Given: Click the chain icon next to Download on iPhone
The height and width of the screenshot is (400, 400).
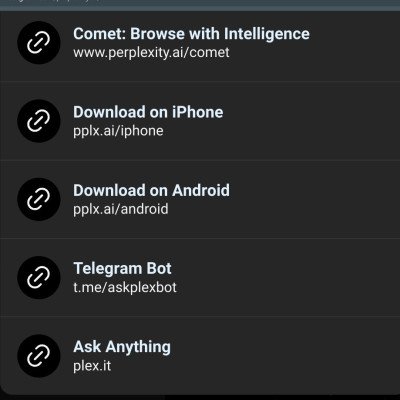Looking at the screenshot, I should [39, 121].
